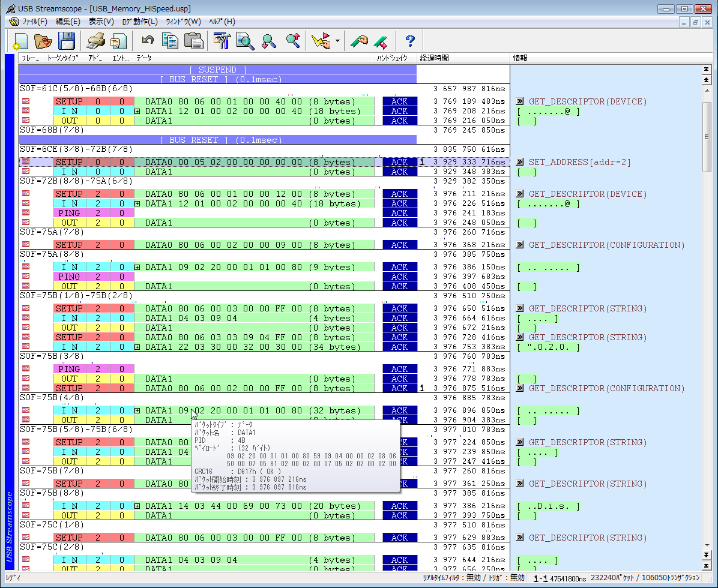Viewport: 718px width, 588px height.
Task: Expand IN DATA1 22 03 30 (34 bytes) row
Action: click(x=137, y=347)
